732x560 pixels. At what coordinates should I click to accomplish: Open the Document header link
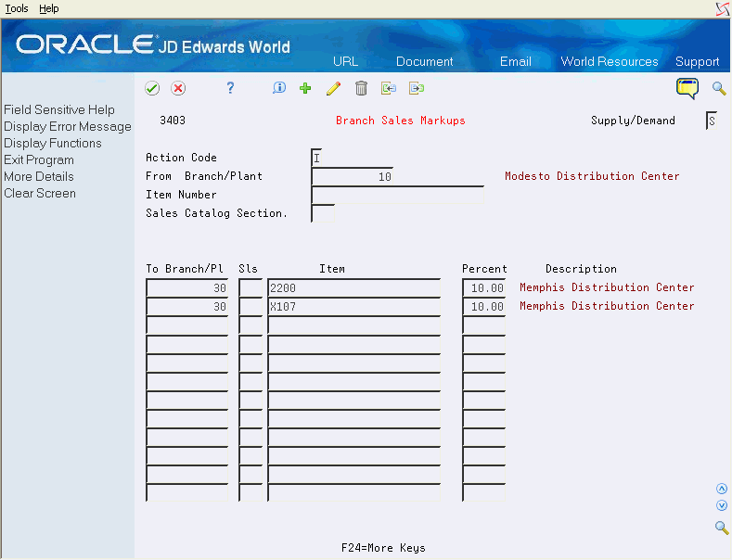[424, 61]
